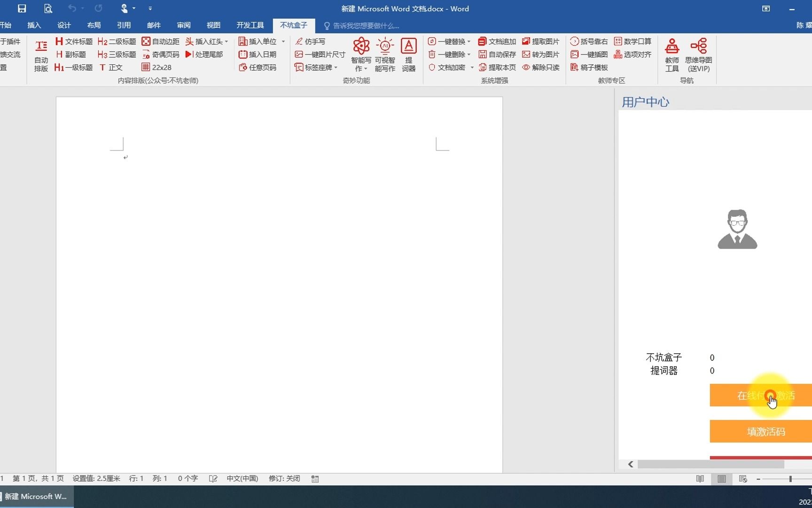Apply the 文件标题 heading style
Screen dimensions: 812x508
coord(74,41)
